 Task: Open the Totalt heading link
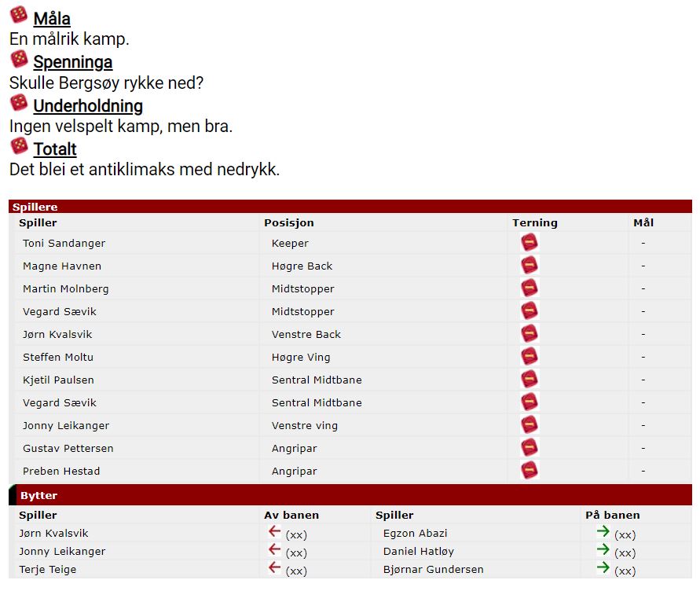(55, 149)
